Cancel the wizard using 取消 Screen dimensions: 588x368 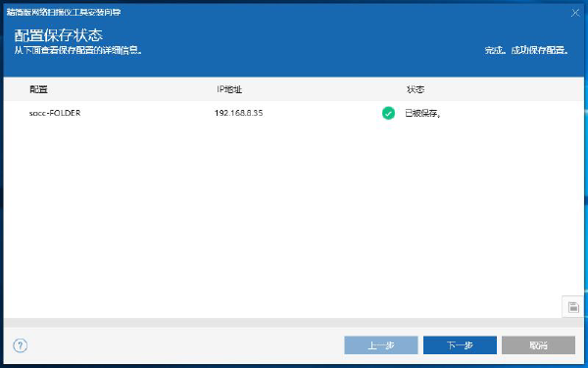[x=538, y=345]
